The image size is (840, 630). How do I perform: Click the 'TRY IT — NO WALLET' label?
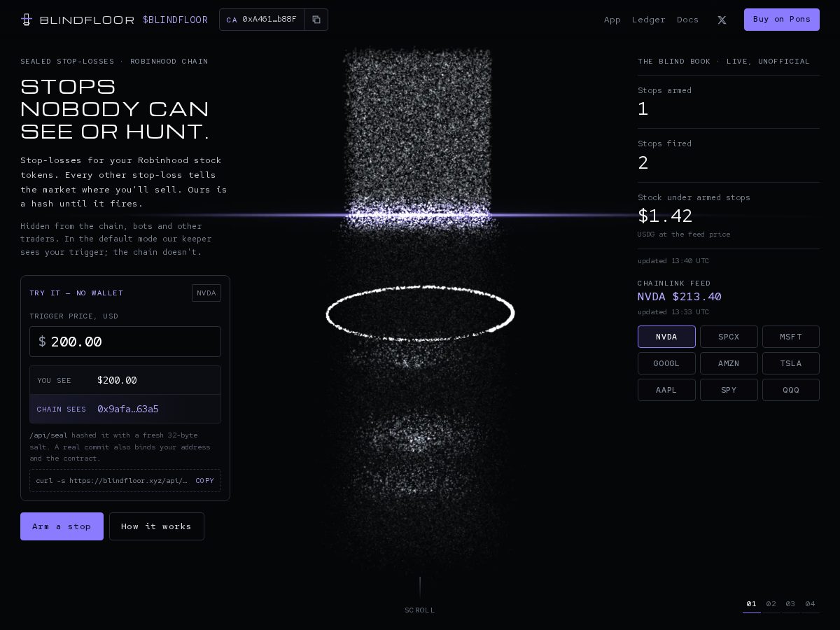pyautogui.click(x=76, y=293)
